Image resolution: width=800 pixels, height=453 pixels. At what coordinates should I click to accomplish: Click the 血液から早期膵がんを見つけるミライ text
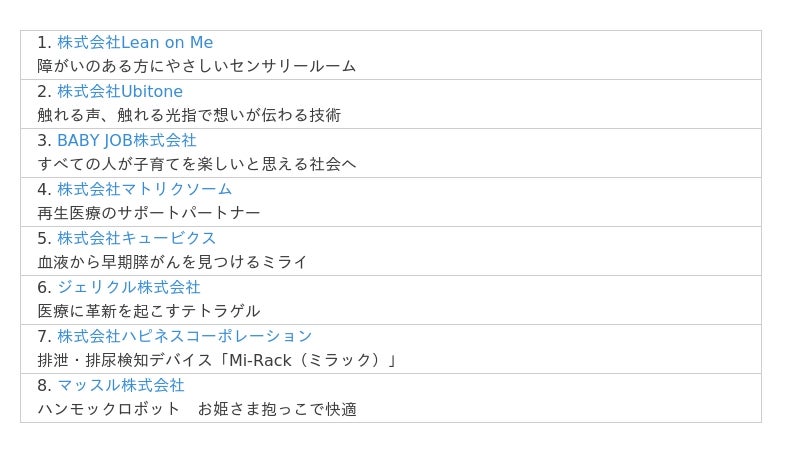click(173, 262)
